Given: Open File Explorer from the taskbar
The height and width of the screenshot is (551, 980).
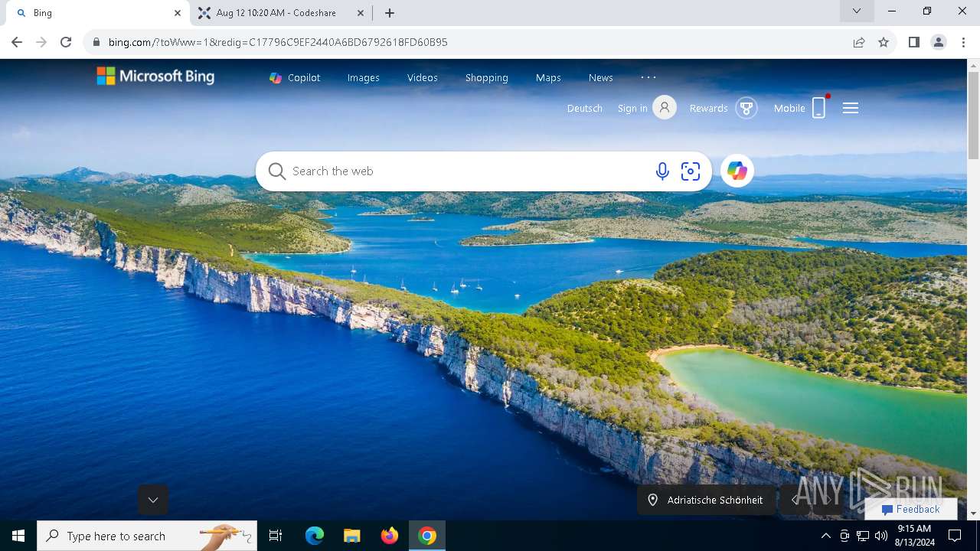Looking at the screenshot, I should click(351, 536).
